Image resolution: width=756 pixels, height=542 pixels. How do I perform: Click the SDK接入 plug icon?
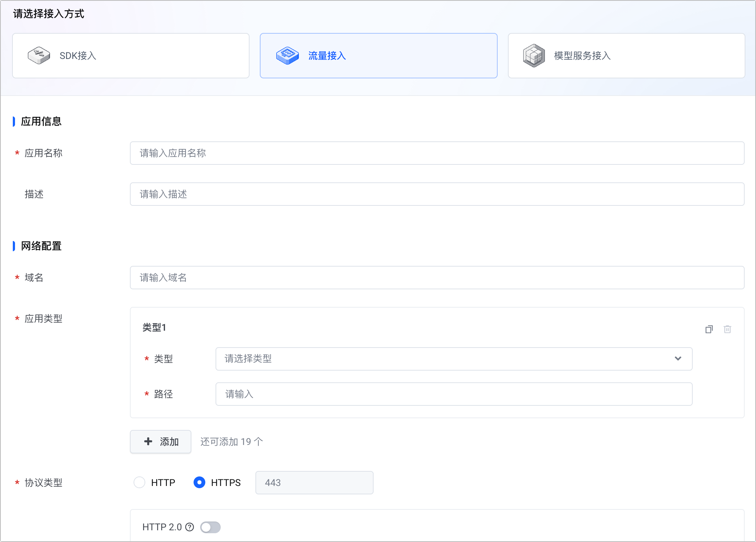click(39, 56)
